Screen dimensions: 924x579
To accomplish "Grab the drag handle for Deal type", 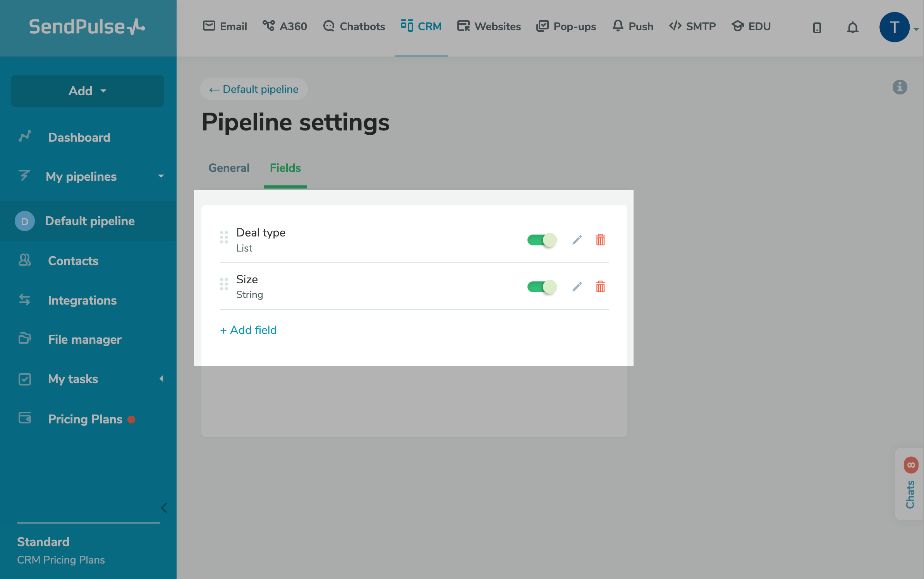I will (x=224, y=237).
